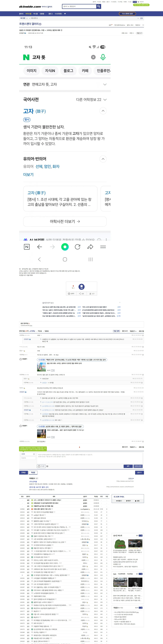
Task: Clear the 사랑해 nickname field X
Action: [x=34, y=454]
